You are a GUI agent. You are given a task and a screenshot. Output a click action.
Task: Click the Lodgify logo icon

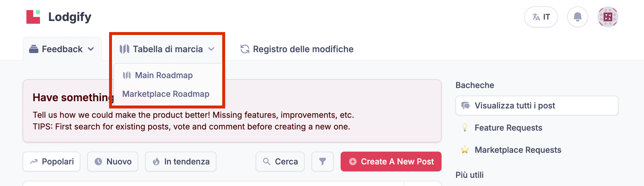point(33,17)
